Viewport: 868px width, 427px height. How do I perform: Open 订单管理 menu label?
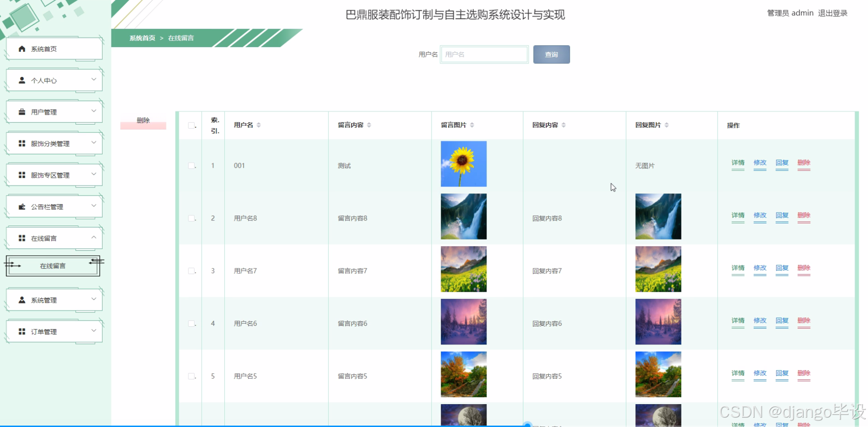click(x=44, y=332)
